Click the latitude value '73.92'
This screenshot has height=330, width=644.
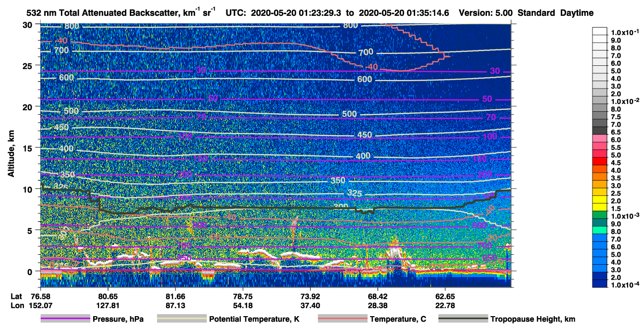[x=310, y=296]
